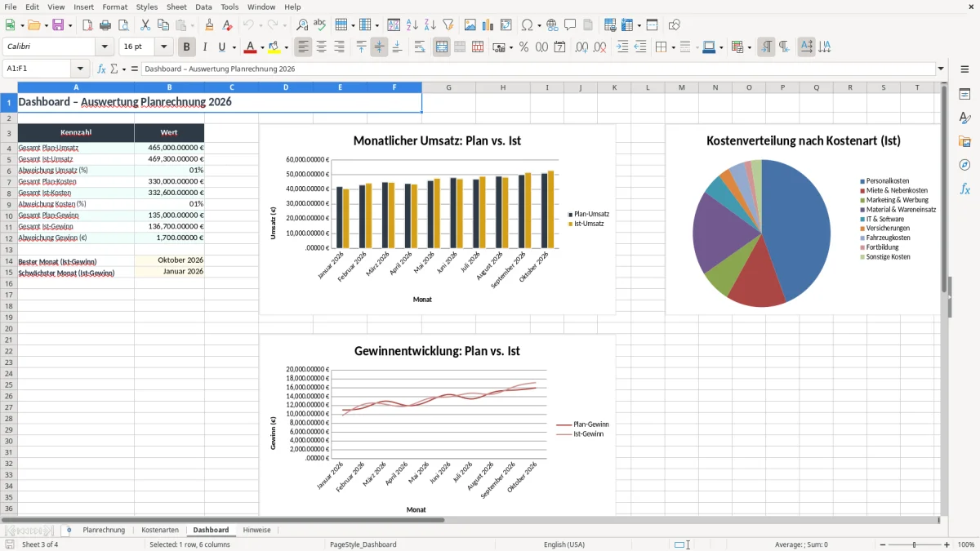Open Find & Replace via the magnifier icon
The image size is (980, 551).
click(302, 25)
